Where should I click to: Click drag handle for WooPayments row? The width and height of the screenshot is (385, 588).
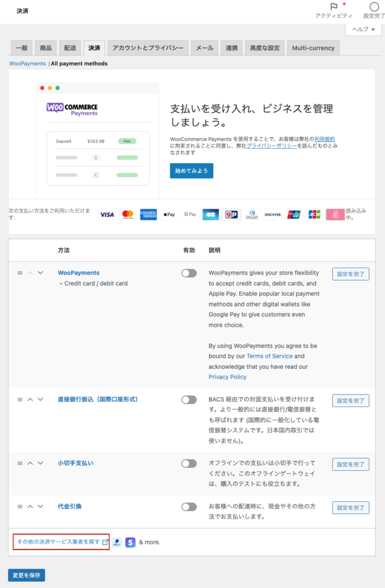coord(20,273)
